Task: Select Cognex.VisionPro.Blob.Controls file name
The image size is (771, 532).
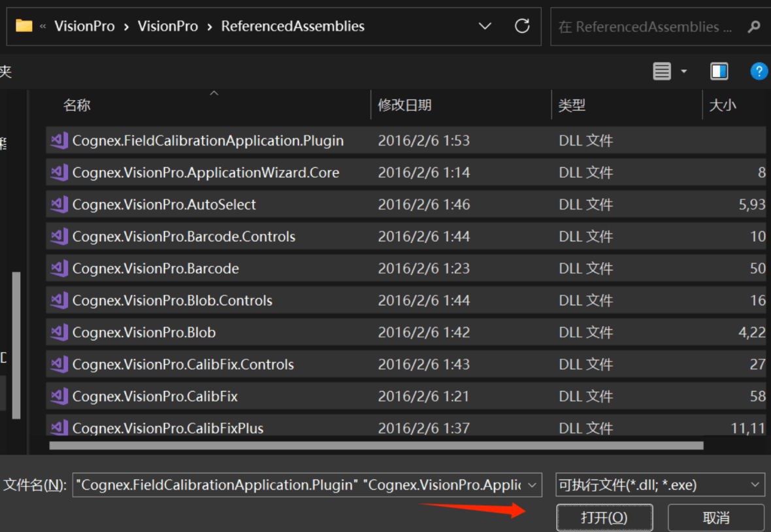Action: [x=172, y=301]
